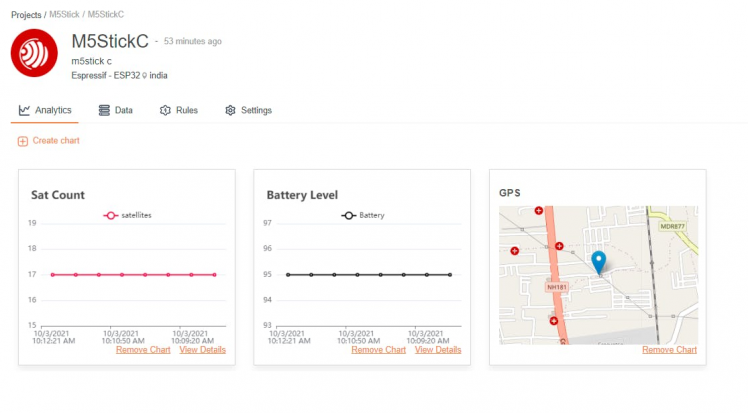Remove the Battery Level chart
The width and height of the screenshot is (748, 413).
378,350
